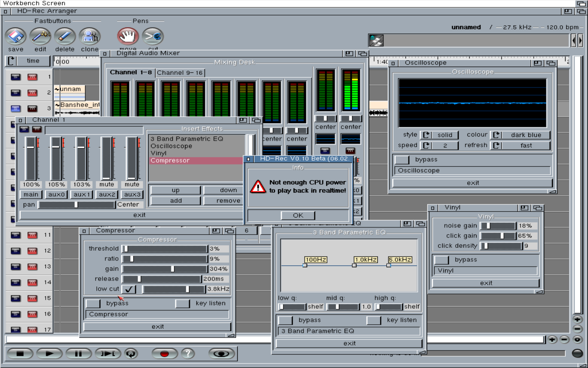
Task: Click the clone fastbutton icon
Action: pos(89,36)
